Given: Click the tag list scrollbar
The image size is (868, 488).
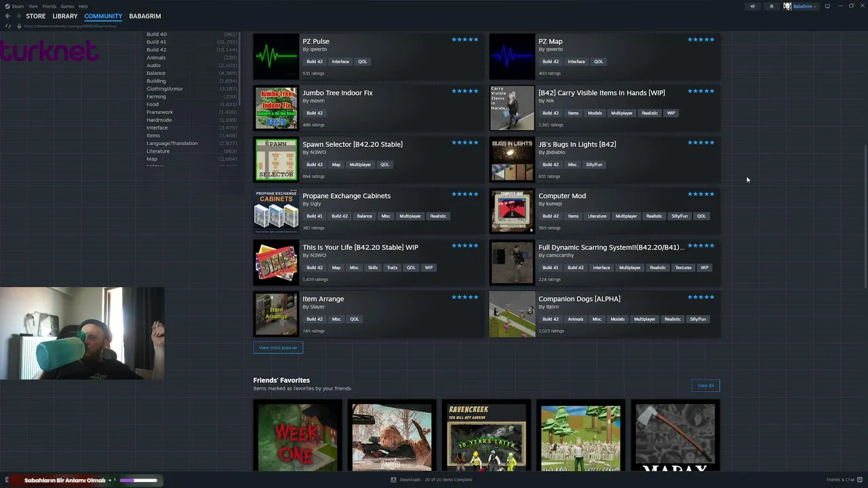Looking at the screenshot, I should tap(239, 68).
